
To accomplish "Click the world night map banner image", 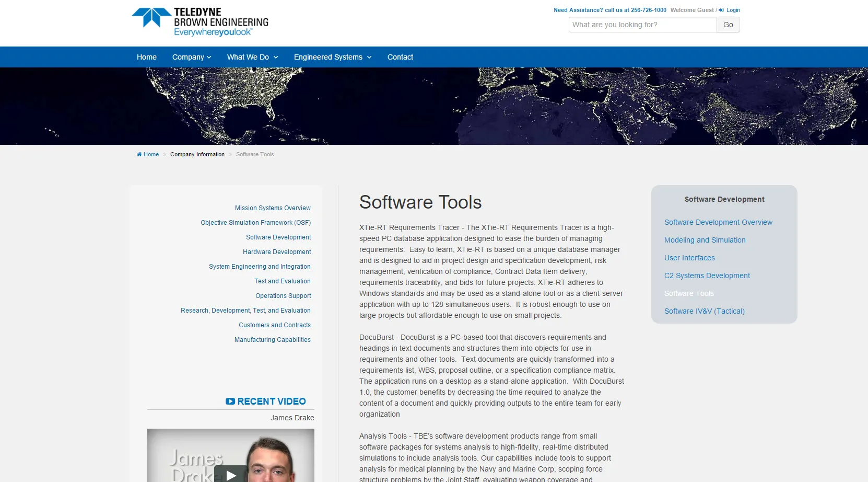I will [434, 106].
